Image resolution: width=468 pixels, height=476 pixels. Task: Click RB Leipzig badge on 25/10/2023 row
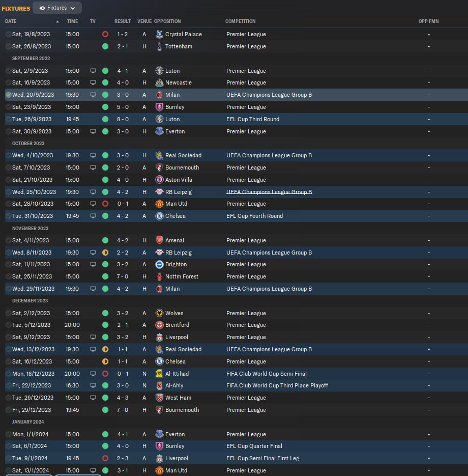click(x=159, y=192)
